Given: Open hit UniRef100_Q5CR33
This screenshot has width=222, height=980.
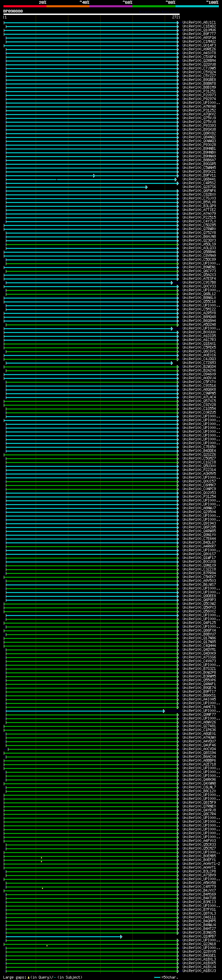Looking at the screenshot, I should 199,844.
